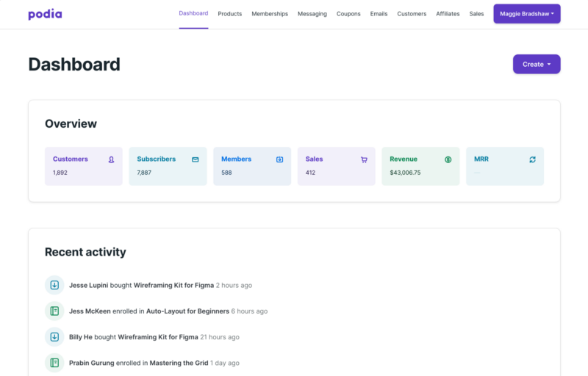Click the '2 hours ago' timestamp
Screen dimensions: 588x376
tap(234, 285)
